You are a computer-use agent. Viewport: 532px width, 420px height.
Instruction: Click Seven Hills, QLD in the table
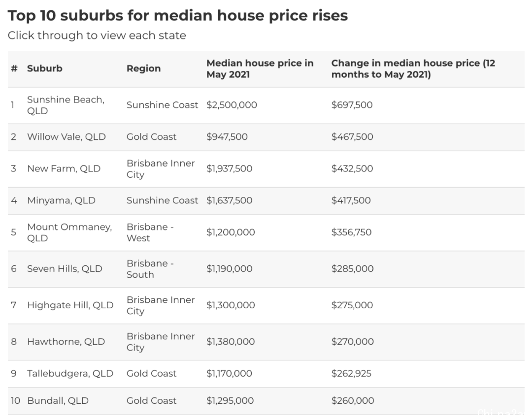pos(65,269)
